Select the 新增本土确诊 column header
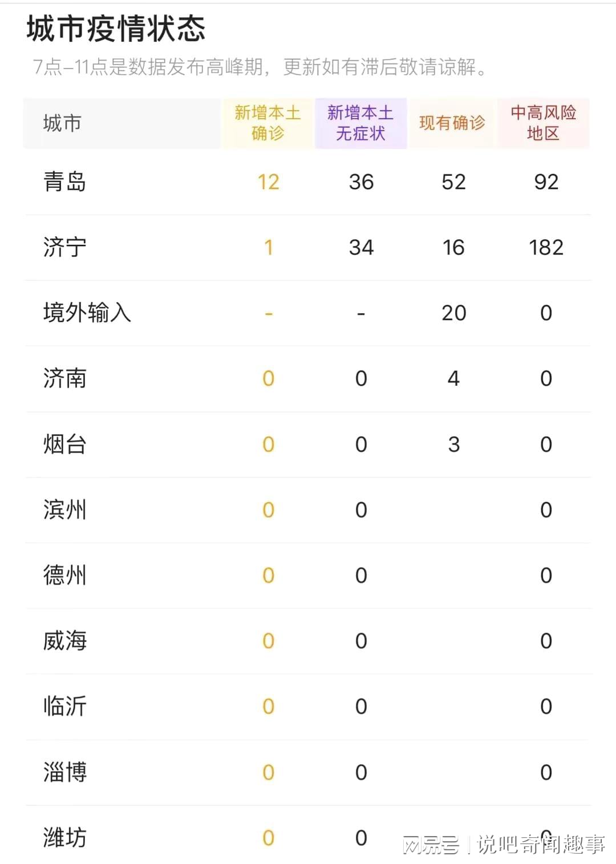The width and height of the screenshot is (616, 864). click(268, 123)
